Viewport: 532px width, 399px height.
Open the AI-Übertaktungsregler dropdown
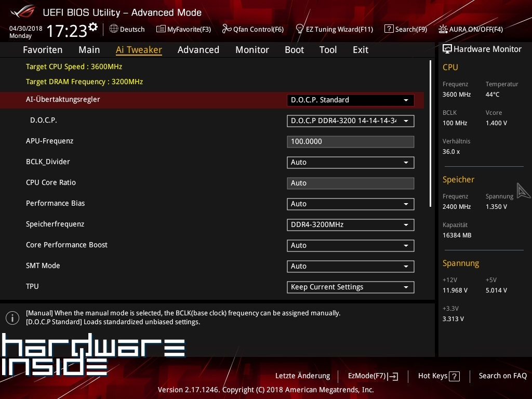(351, 100)
